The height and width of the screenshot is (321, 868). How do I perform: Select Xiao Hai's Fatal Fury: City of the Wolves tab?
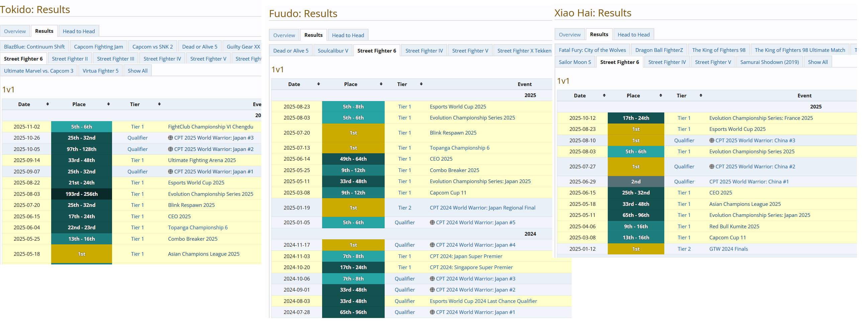(592, 50)
